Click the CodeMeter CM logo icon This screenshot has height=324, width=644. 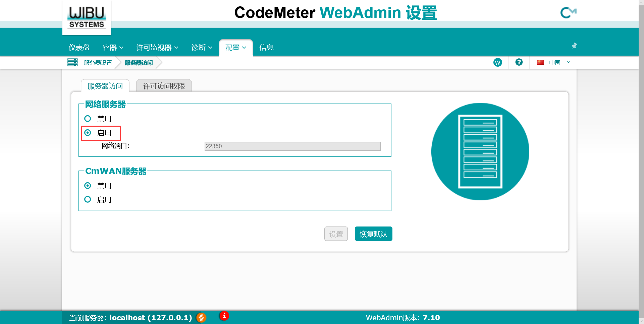click(568, 13)
